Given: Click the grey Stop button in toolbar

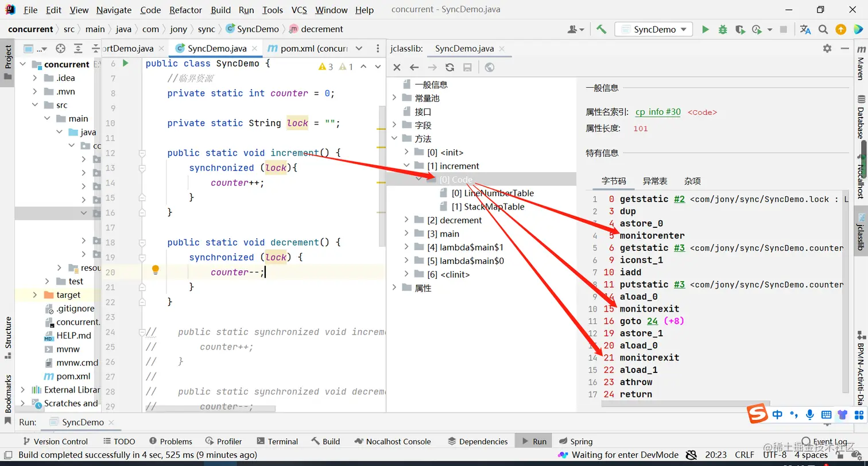Looking at the screenshot, I should [783, 29].
